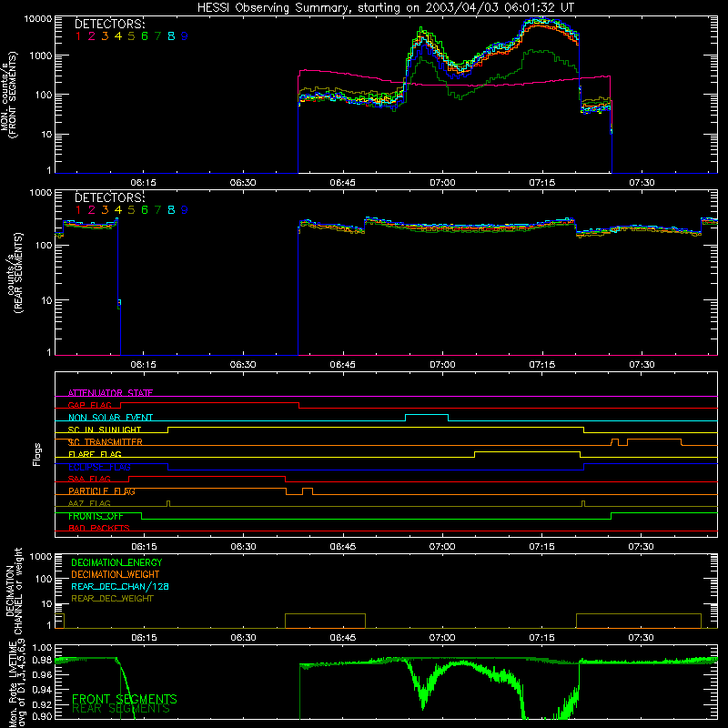Click the FRONTS_OFF flag label

point(96,516)
